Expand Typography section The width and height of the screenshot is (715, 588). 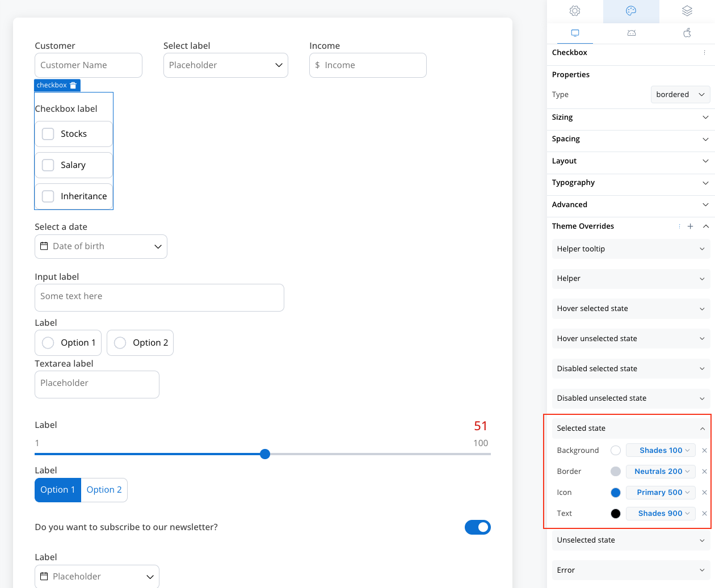click(631, 183)
